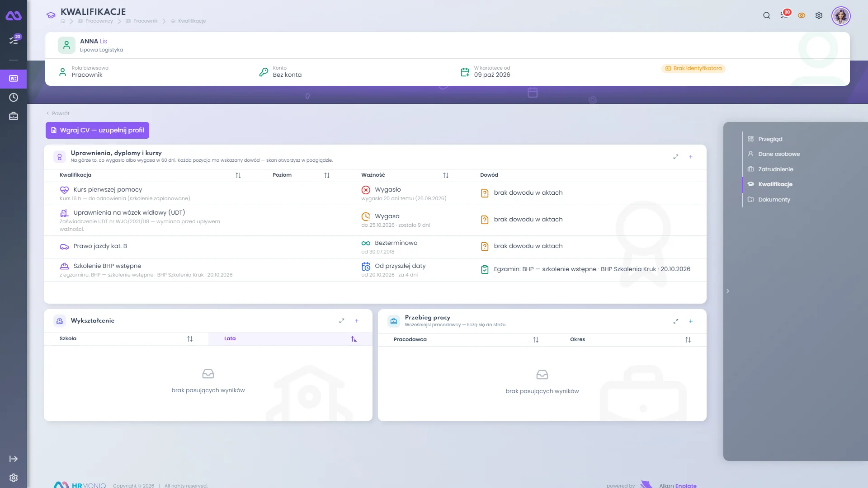Open tasks list with 20 badge in top bar

785,15
